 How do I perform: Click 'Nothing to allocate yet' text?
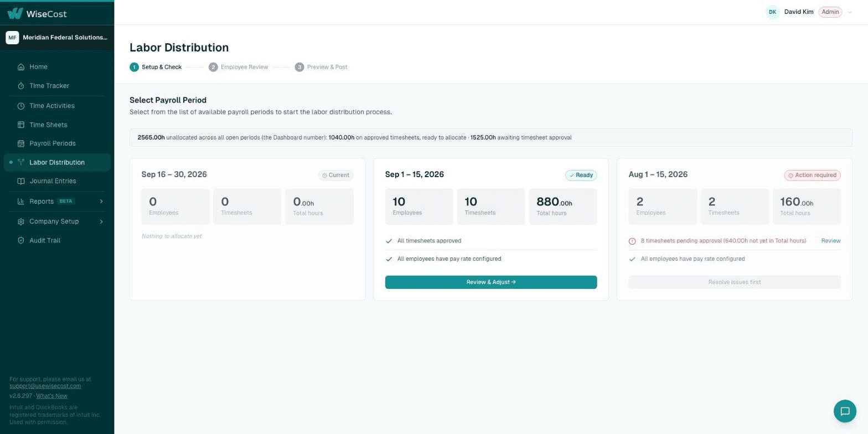[x=172, y=236]
